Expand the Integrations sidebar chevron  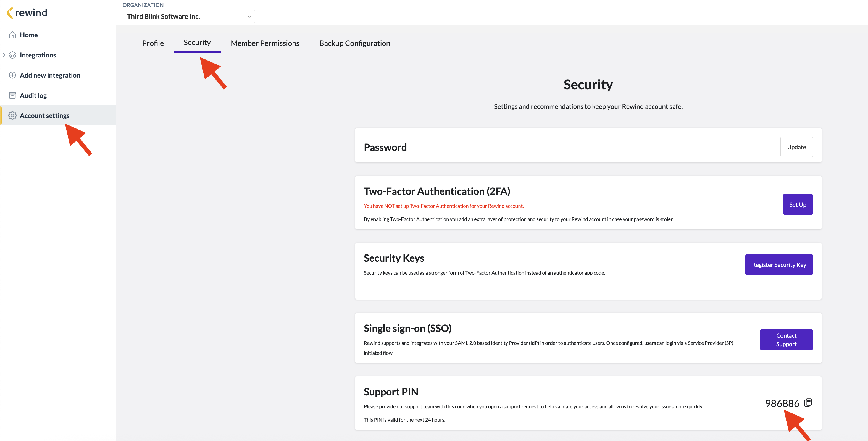(4, 55)
